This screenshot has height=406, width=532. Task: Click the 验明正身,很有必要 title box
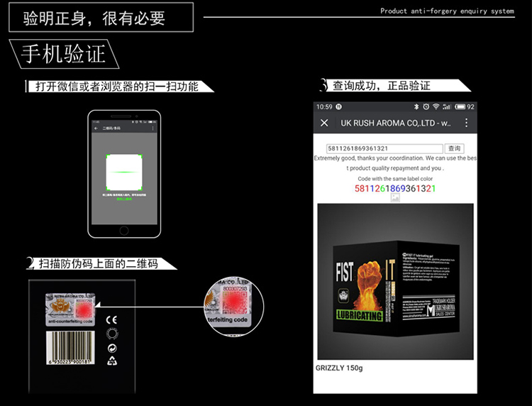pyautogui.click(x=101, y=17)
